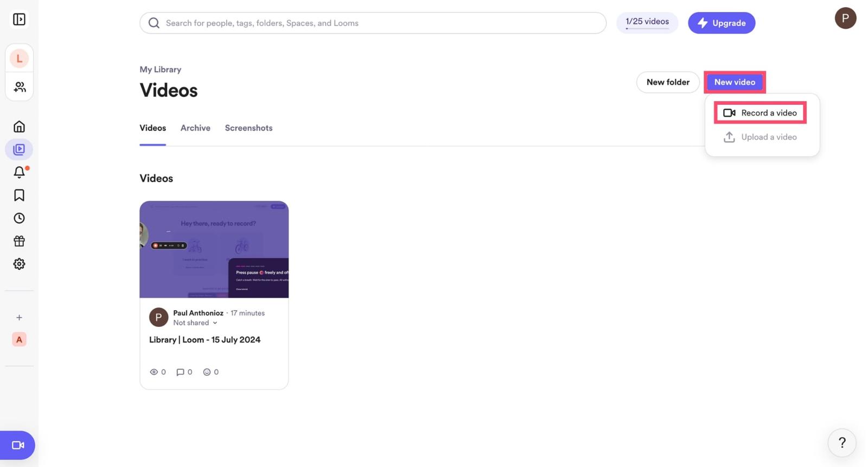This screenshot has height=467, width=868.
Task: Open the video title Library | Loom link
Action: pyautogui.click(x=205, y=340)
